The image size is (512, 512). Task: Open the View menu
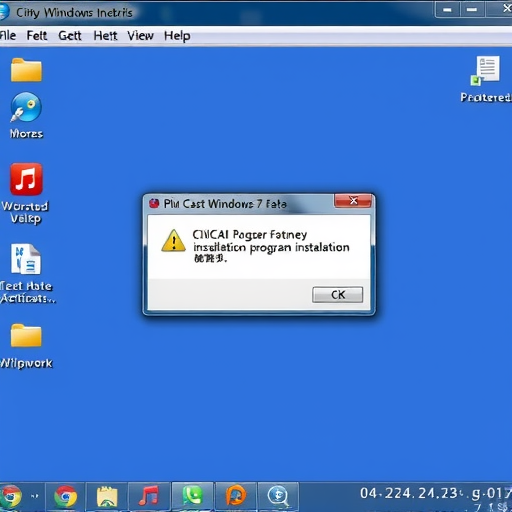click(140, 35)
